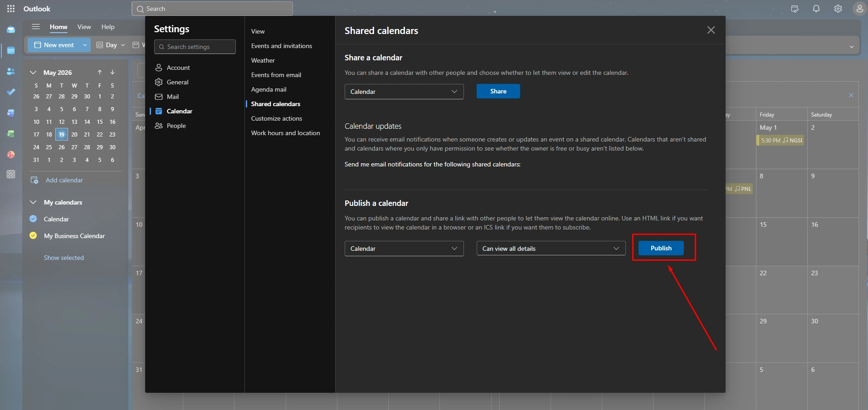The width and height of the screenshot is (868, 410).
Task: Open the PNL event on calendar
Action: [739, 189]
